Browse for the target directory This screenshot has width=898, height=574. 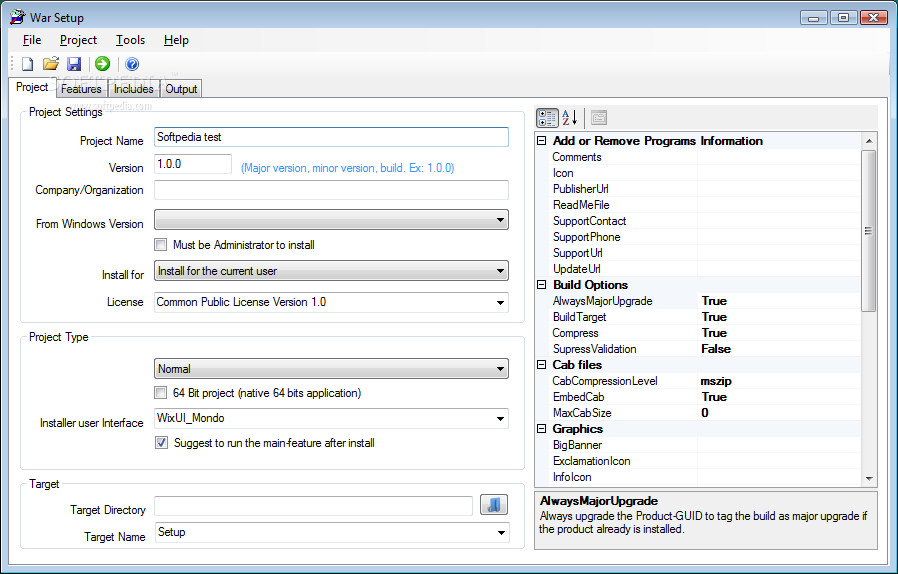(x=495, y=505)
